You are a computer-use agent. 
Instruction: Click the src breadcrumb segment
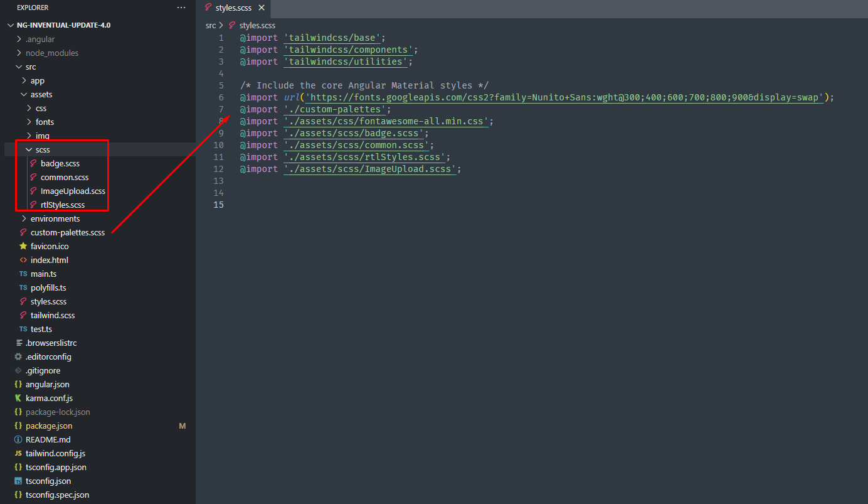(211, 25)
